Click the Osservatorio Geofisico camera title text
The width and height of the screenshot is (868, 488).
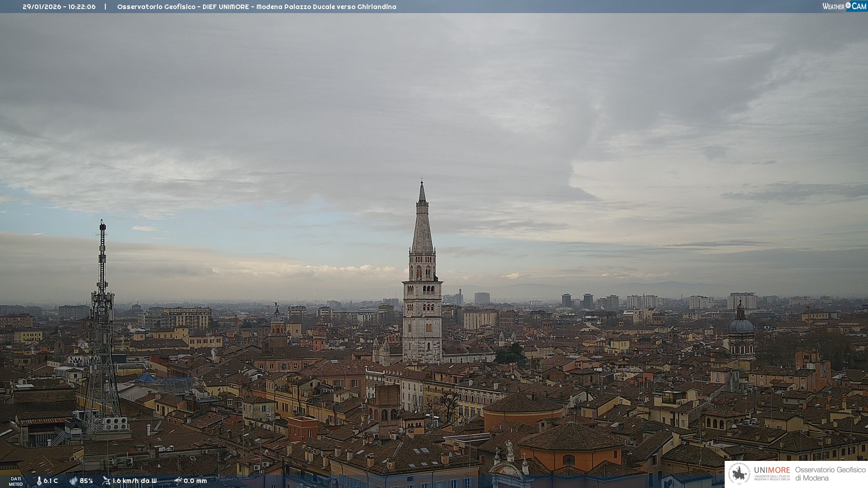[x=256, y=7]
